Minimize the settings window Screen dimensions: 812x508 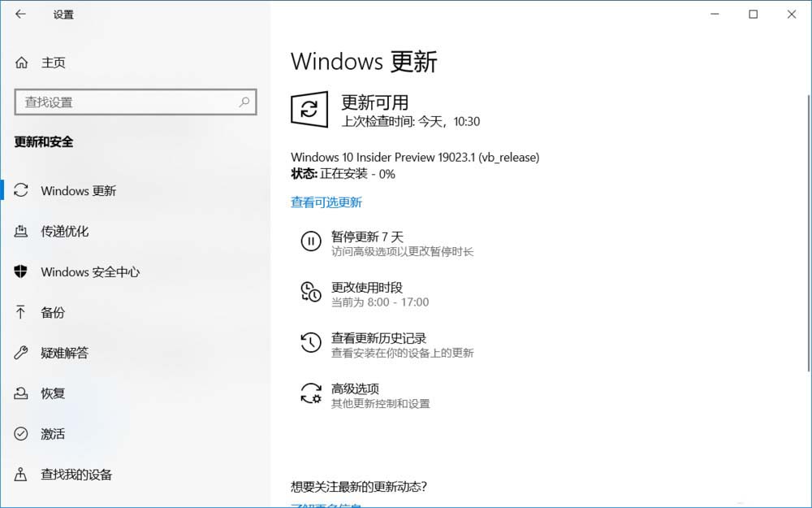pos(715,14)
